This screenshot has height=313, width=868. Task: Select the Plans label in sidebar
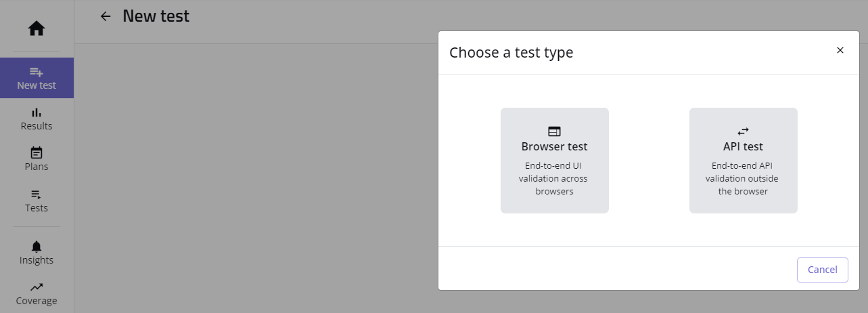[37, 167]
